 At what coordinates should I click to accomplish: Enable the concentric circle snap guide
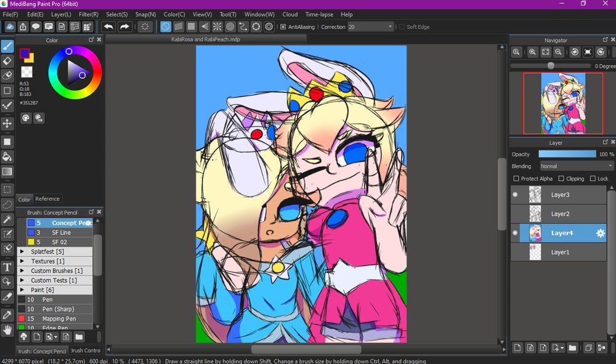coord(230,26)
